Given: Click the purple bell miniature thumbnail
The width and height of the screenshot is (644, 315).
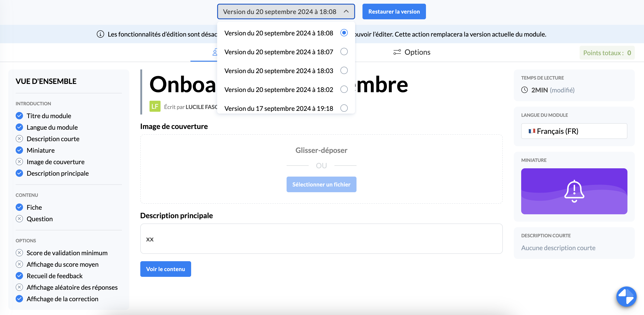Looking at the screenshot, I should pos(574,191).
